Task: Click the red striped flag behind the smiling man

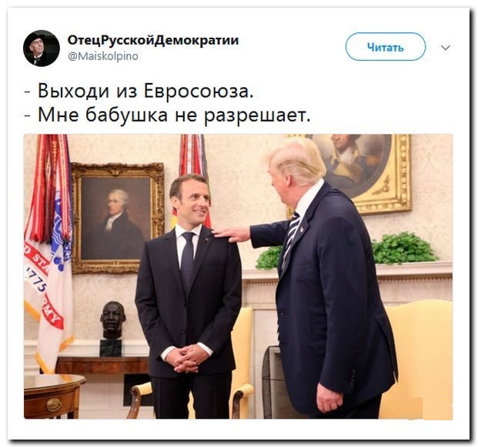Action: (194, 171)
